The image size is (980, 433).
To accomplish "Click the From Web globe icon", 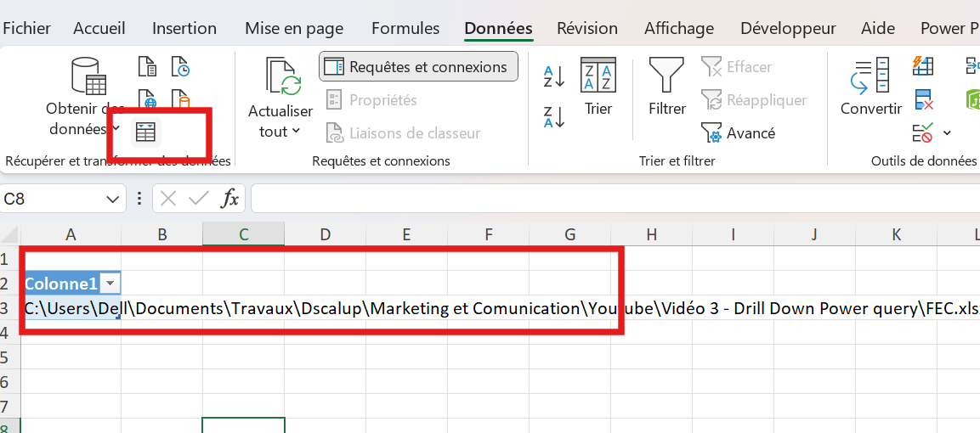I will pos(147,98).
